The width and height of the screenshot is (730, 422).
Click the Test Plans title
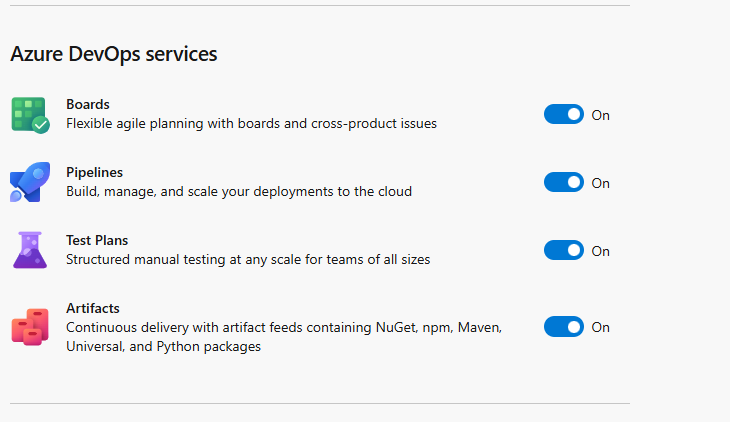click(x=97, y=240)
